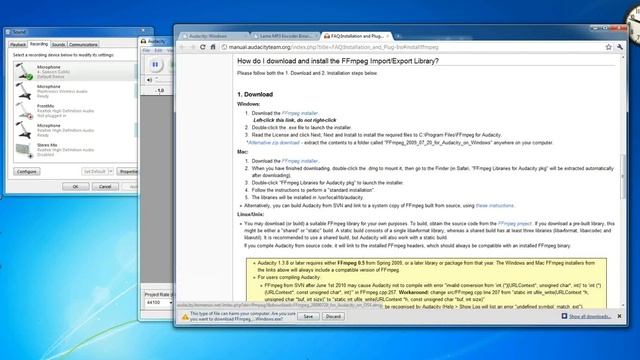The image size is (640, 360).
Task: Open the Alternative zip download link
Action: 274,143
